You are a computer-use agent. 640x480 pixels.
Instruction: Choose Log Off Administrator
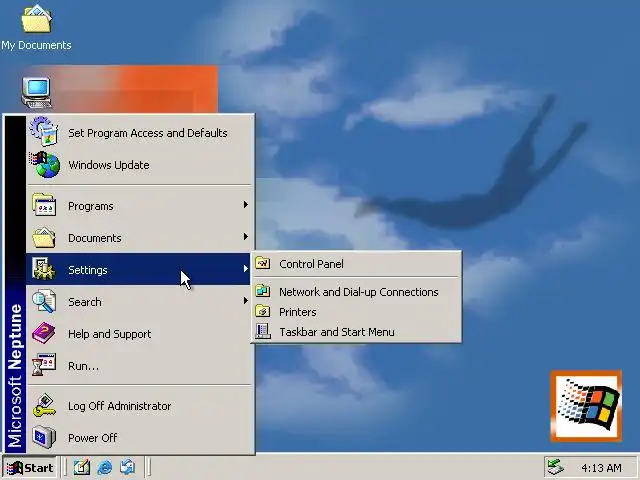[139, 406]
